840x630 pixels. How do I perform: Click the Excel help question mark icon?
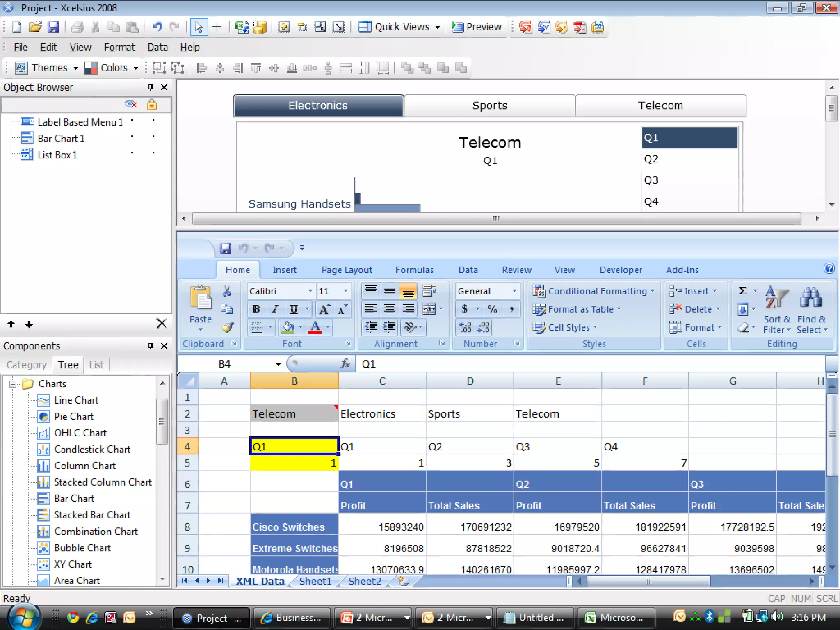pos(829,269)
